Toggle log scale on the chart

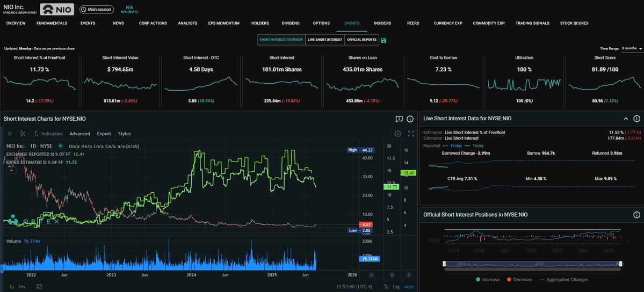click(x=396, y=287)
